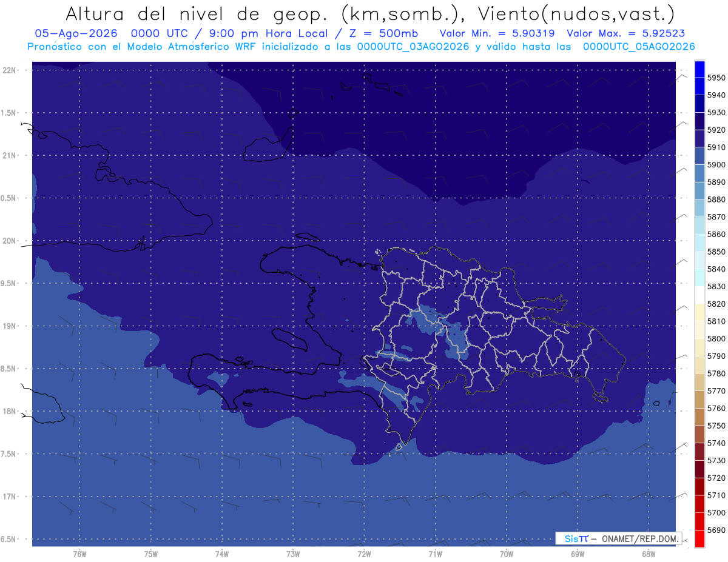This screenshot has height=562, width=728.
Task: Click the 5700 colorbar label
Action: [x=716, y=513]
